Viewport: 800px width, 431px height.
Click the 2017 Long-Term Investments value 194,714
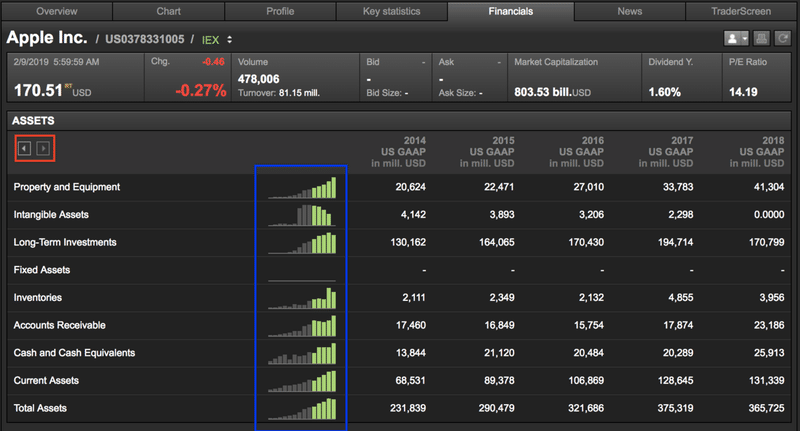tap(676, 242)
